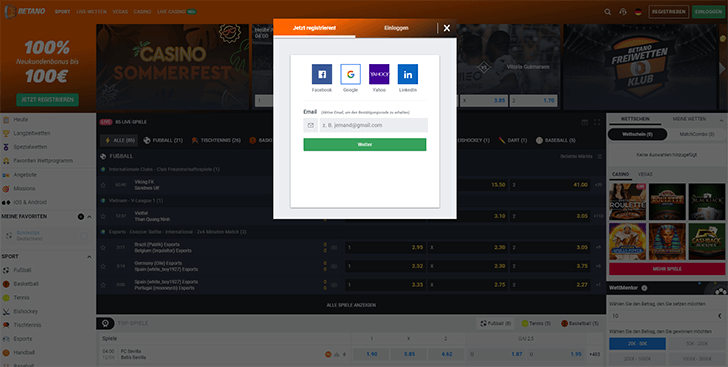Open Angebote in the sidebar
This screenshot has height=367, width=728.
pos(25,175)
